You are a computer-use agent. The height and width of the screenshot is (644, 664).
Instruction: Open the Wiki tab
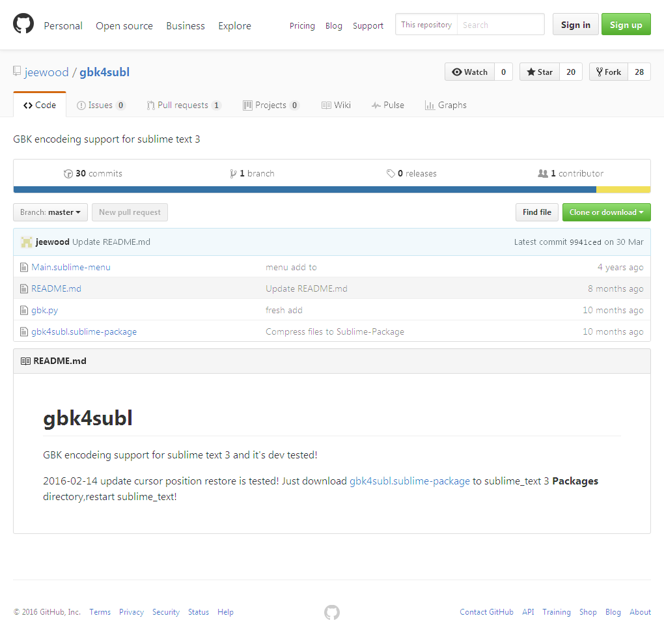tap(337, 105)
